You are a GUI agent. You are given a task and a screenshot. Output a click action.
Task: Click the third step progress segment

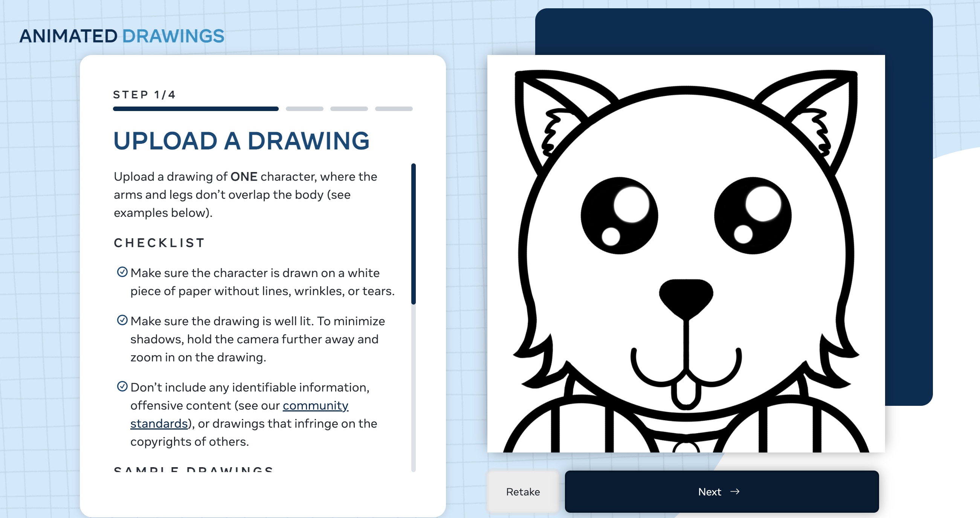click(349, 109)
